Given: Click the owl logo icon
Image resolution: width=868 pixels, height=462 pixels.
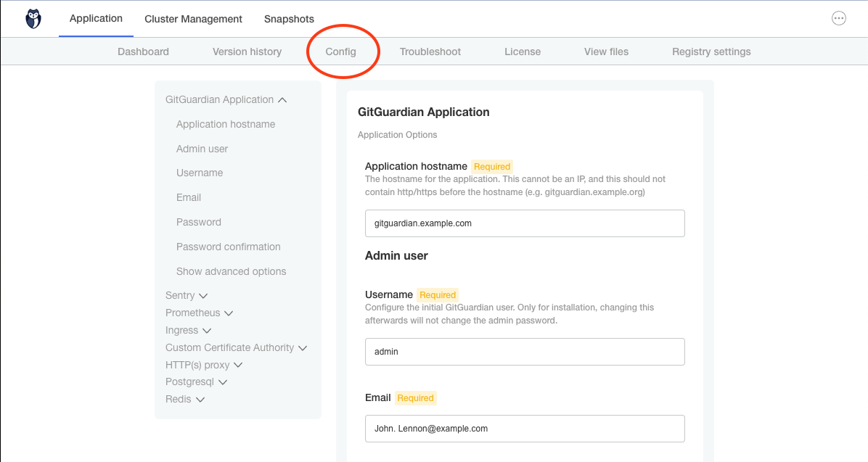Looking at the screenshot, I should coord(33,19).
